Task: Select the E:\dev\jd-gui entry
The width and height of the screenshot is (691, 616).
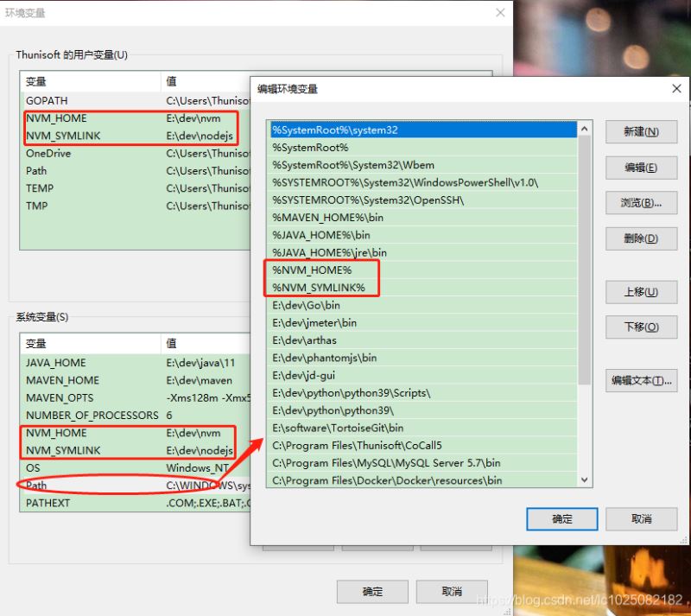Action: [423, 375]
